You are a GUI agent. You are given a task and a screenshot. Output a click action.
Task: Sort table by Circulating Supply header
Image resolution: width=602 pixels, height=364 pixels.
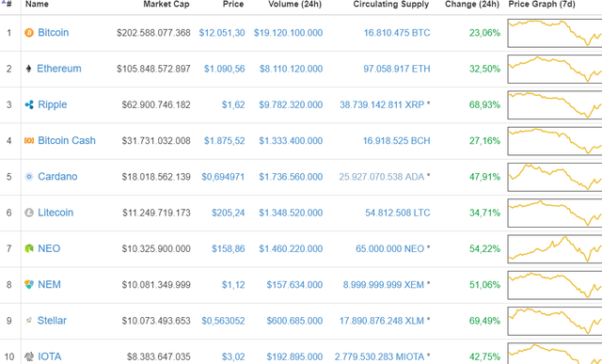click(x=391, y=4)
